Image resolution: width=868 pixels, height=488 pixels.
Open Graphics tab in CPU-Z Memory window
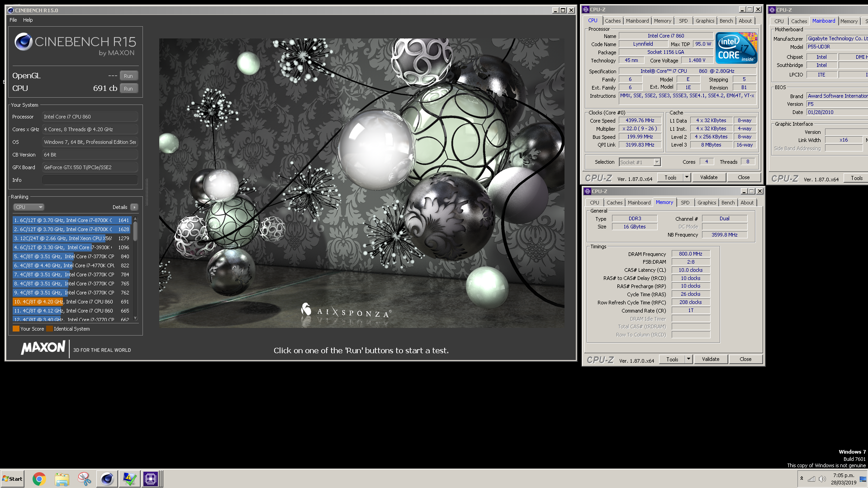pos(707,203)
